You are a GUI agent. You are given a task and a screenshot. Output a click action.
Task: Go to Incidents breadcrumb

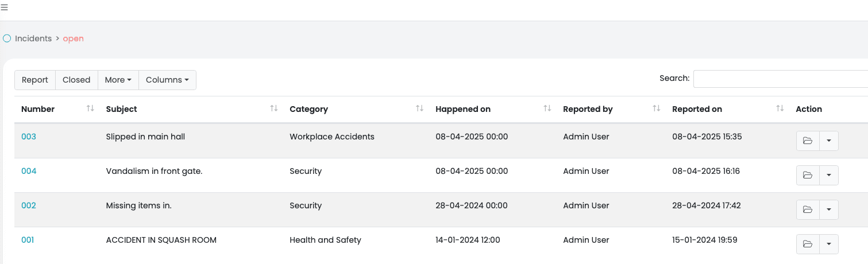[x=33, y=38]
